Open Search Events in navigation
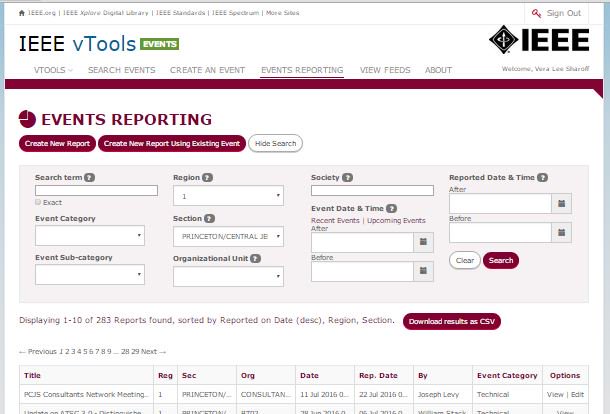This screenshot has width=610, height=414. [x=121, y=70]
